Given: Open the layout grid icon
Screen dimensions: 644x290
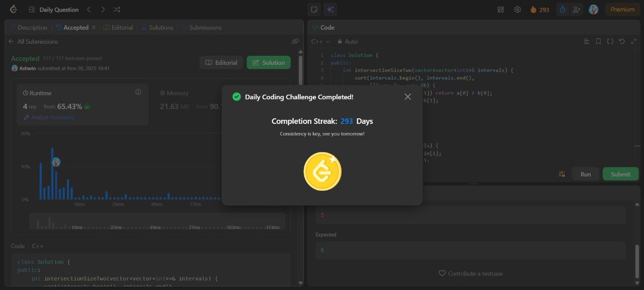Looking at the screenshot, I should click(x=501, y=10).
